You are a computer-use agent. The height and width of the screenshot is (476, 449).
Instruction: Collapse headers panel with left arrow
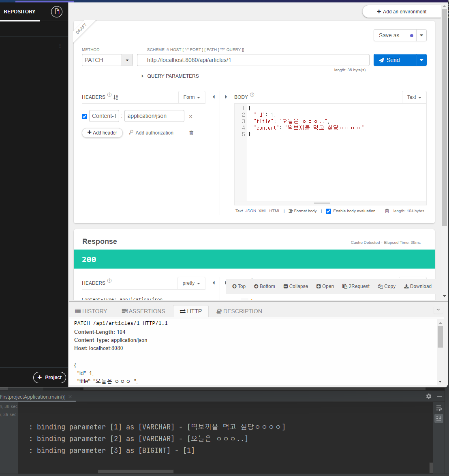pyautogui.click(x=214, y=97)
